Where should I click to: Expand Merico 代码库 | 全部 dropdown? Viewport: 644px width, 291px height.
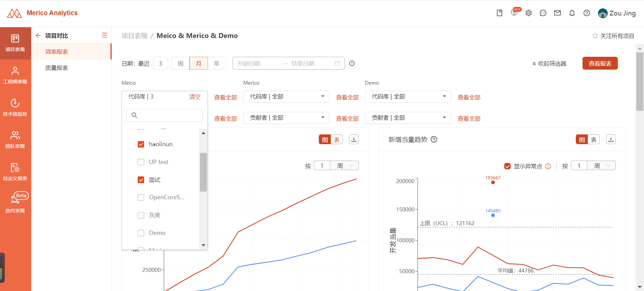click(286, 97)
